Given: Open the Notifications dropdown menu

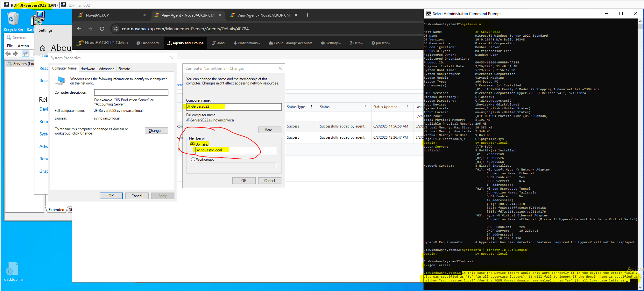Looking at the screenshot, I should 247,43.
